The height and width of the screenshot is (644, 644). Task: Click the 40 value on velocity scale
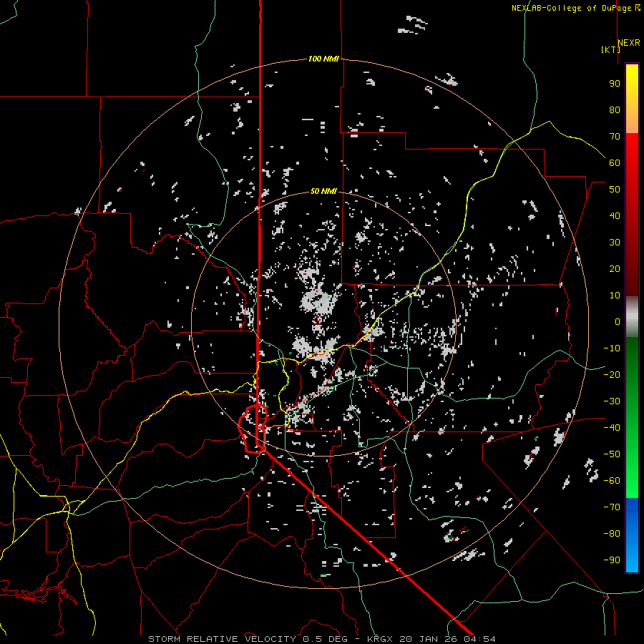615,216
